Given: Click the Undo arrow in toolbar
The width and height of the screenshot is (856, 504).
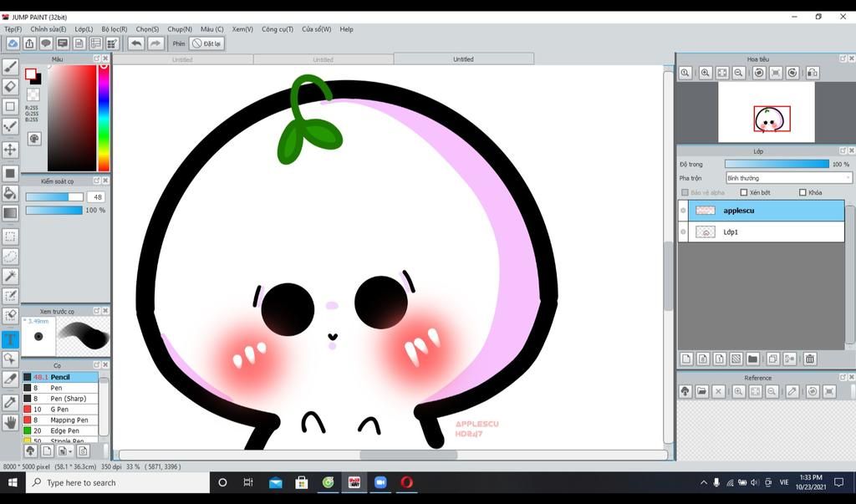Looking at the screenshot, I should (x=135, y=43).
